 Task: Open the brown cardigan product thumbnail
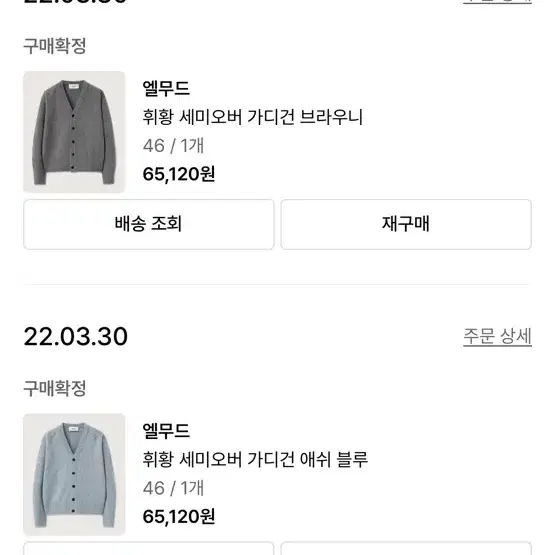pyautogui.click(x=74, y=132)
